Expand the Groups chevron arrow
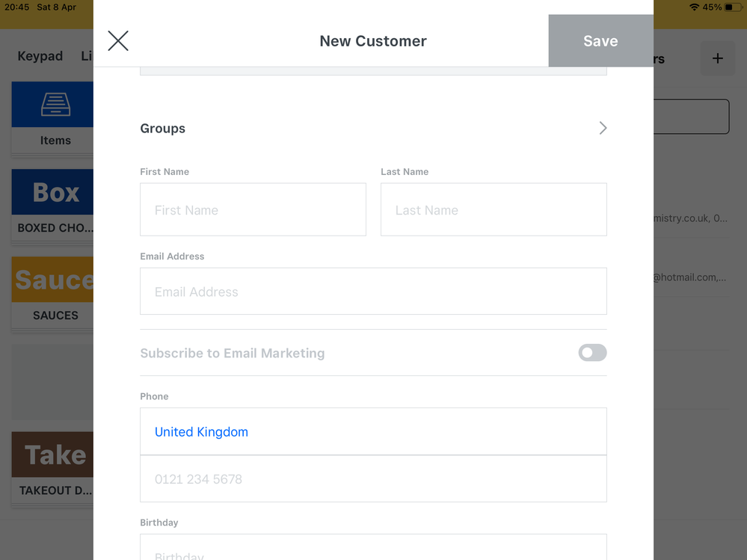 point(603,129)
